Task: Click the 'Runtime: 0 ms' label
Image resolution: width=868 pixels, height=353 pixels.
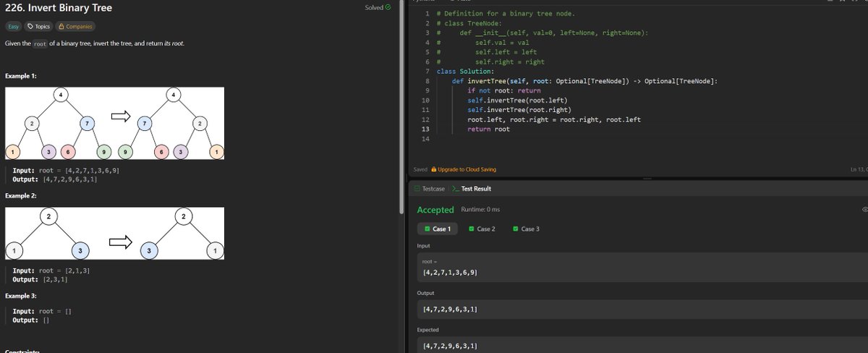Action: click(480, 210)
